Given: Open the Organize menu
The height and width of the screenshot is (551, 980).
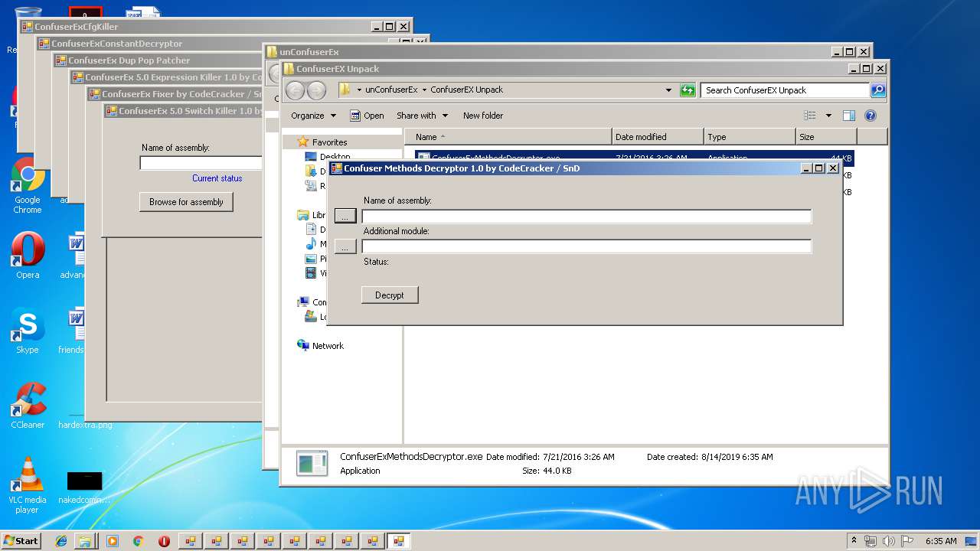Looking at the screenshot, I should point(313,116).
